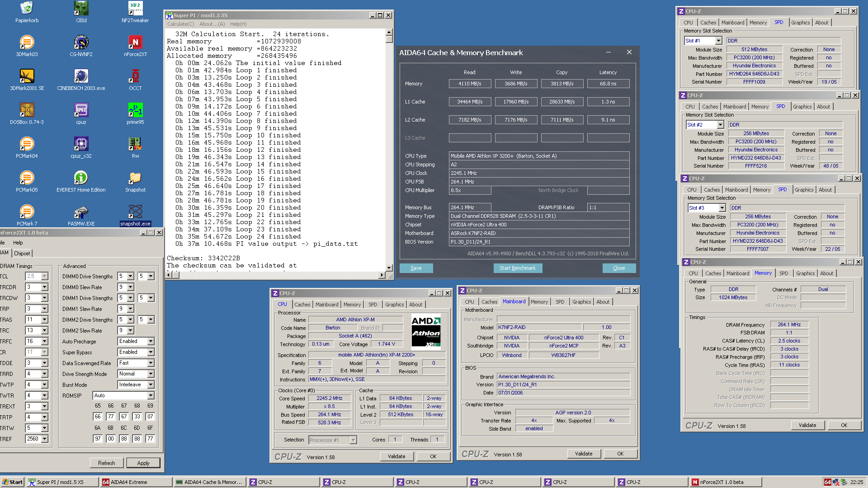868x488 pixels.
Task: Launch EVEREST Home Edition icon
Action: click(x=81, y=181)
